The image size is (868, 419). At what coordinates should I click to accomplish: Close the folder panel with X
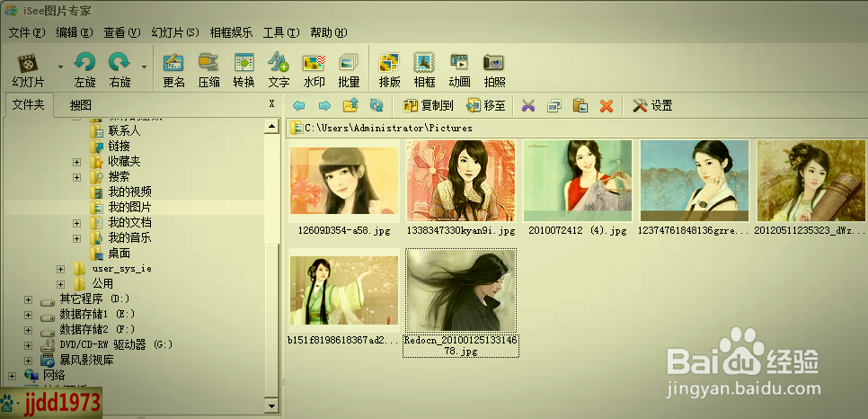point(271,103)
